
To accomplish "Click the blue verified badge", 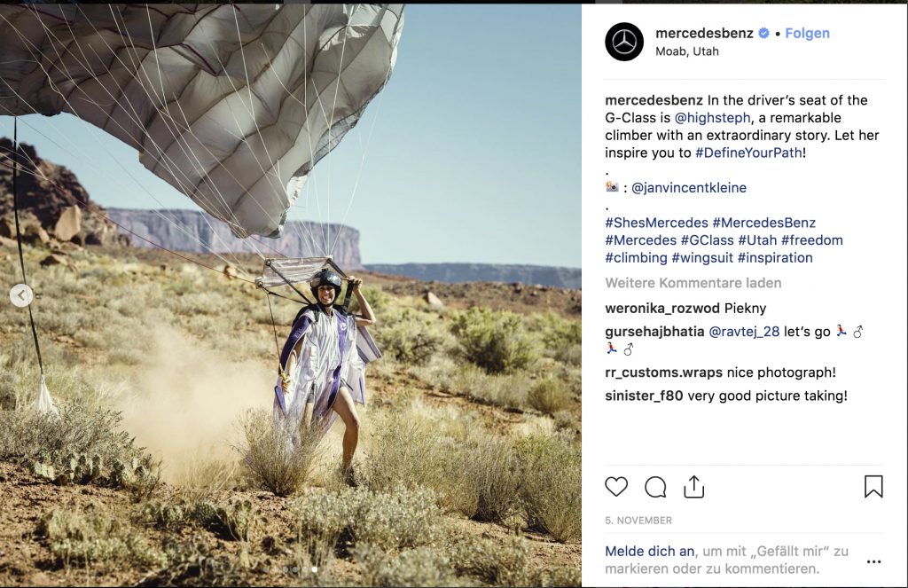I will click(763, 34).
